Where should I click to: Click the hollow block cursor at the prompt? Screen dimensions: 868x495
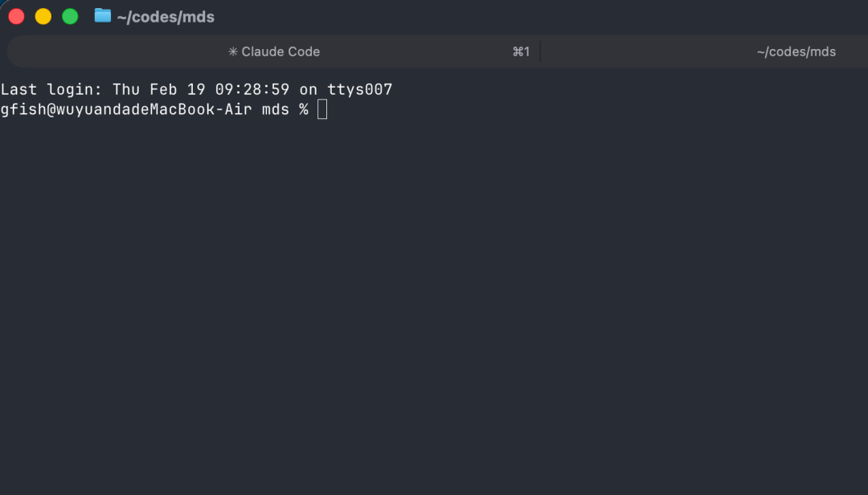[x=322, y=109]
